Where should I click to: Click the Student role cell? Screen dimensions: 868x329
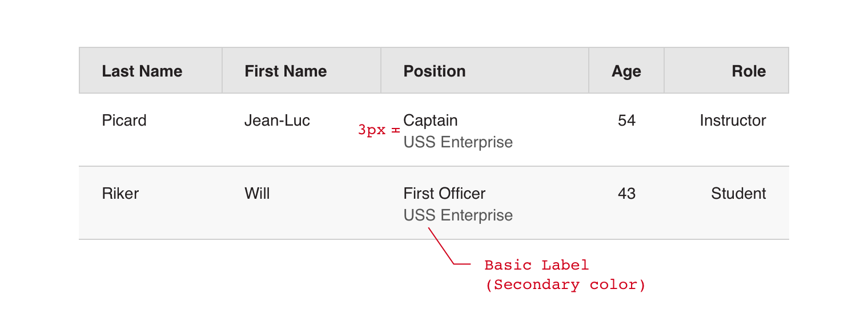[738, 194]
